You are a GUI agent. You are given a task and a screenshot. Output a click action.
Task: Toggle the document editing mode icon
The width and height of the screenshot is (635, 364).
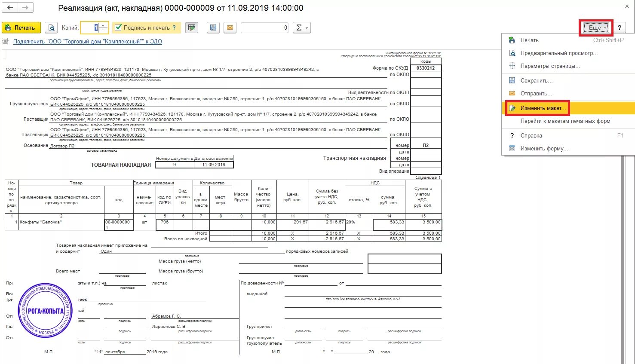tap(192, 28)
